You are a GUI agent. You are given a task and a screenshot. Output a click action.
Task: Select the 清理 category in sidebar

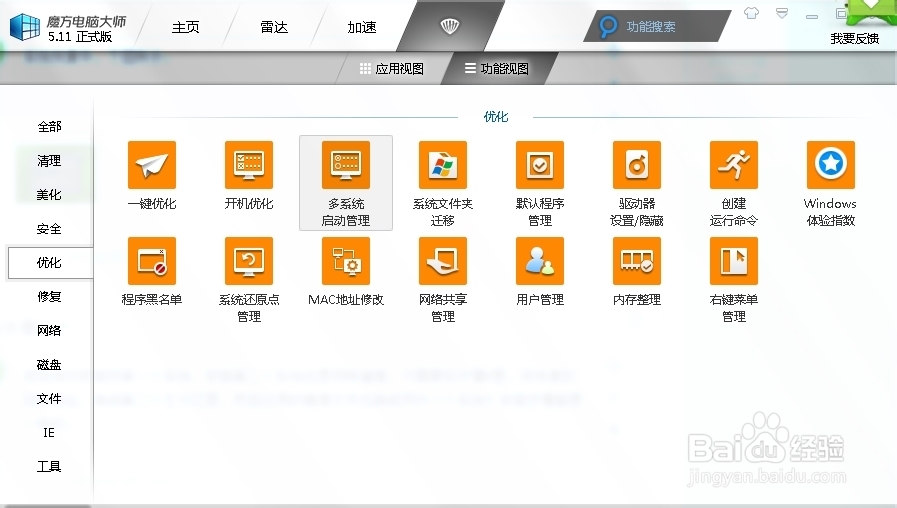pyautogui.click(x=49, y=161)
